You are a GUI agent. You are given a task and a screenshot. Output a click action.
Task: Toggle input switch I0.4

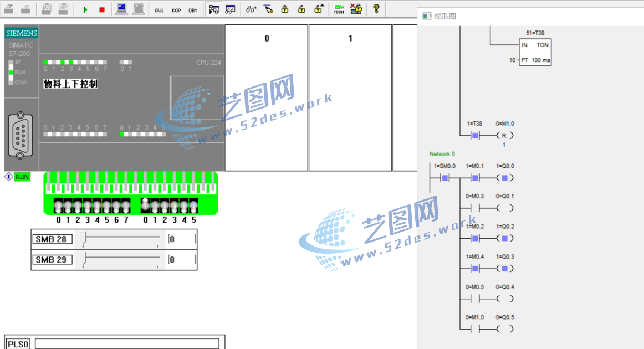97,206
